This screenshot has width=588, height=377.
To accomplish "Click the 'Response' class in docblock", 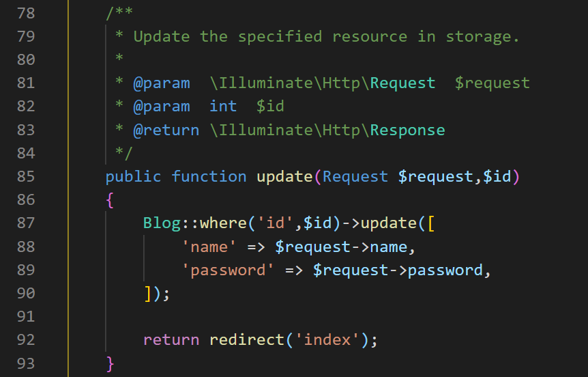I will [408, 130].
